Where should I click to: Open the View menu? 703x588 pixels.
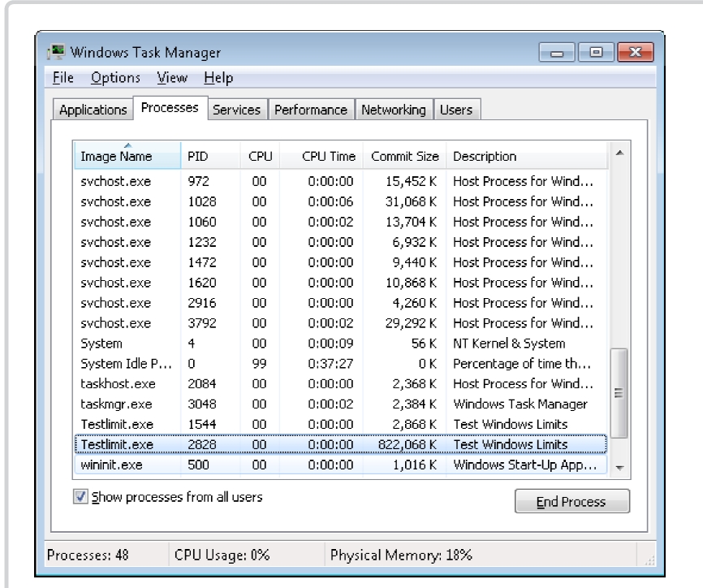172,78
